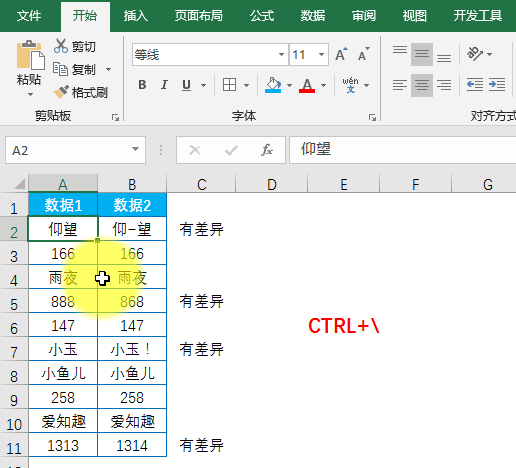
Task: Decrease font size with small A icon
Action: click(x=363, y=54)
